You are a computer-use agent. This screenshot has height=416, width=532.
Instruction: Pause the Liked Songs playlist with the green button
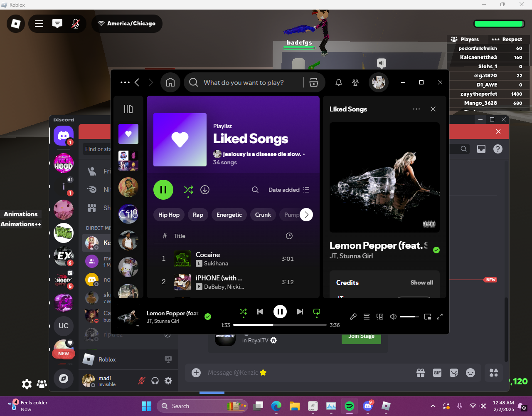tap(163, 190)
